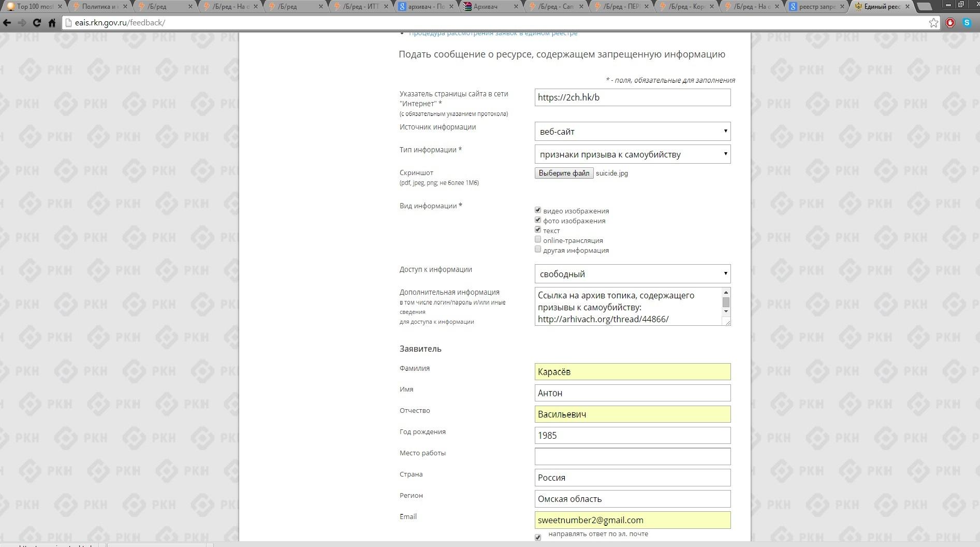The height and width of the screenshot is (547, 980).
Task: Focus the 'Страна' field containing Россия
Action: [633, 478]
